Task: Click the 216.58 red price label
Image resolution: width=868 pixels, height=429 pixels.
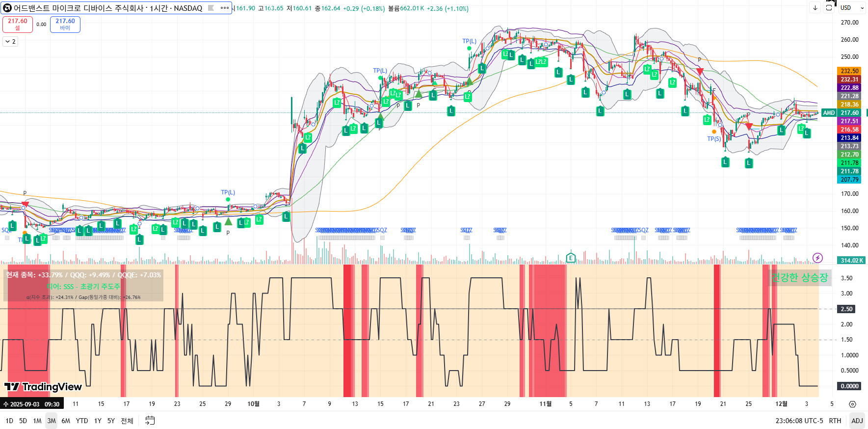Action: pyautogui.click(x=849, y=130)
